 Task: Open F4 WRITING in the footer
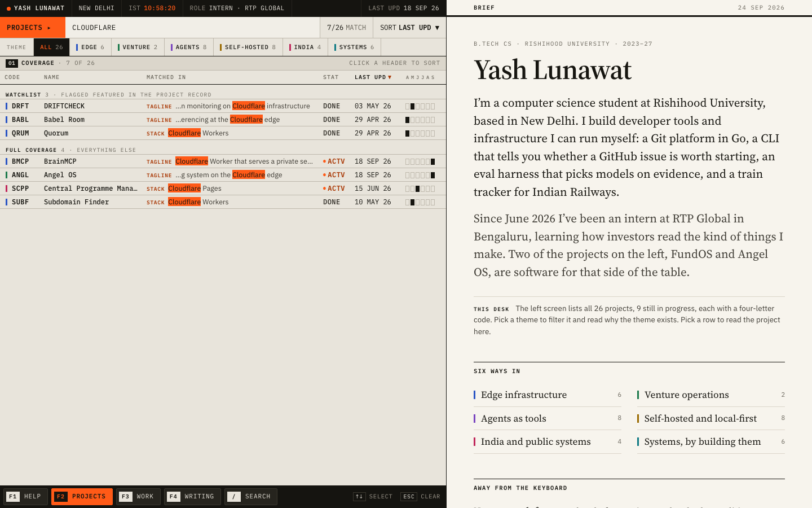[192, 497]
